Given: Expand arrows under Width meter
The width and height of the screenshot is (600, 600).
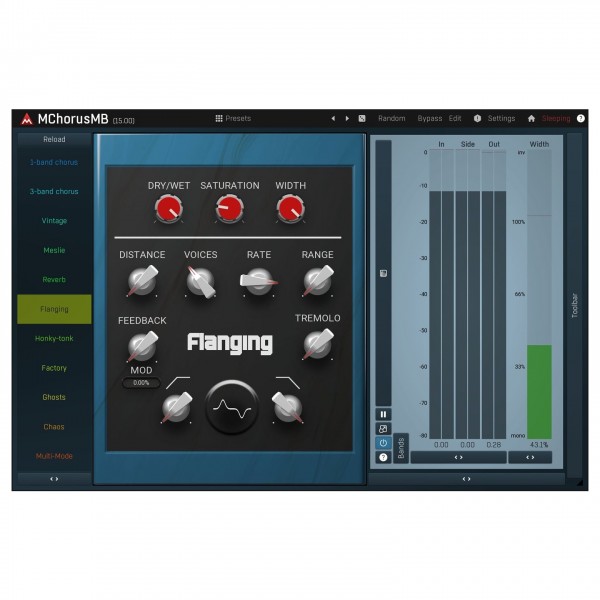Looking at the screenshot, I should coord(530,457).
